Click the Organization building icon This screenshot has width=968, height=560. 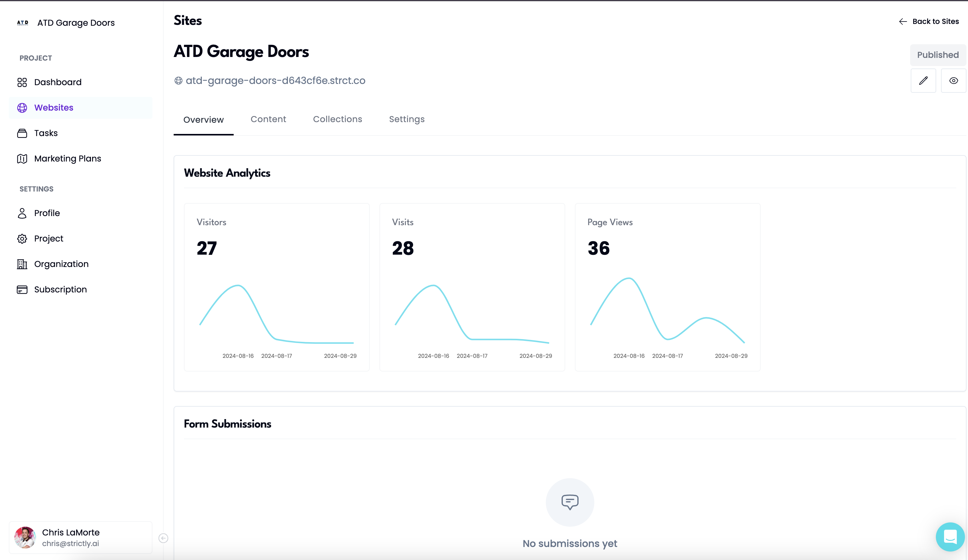point(22,264)
